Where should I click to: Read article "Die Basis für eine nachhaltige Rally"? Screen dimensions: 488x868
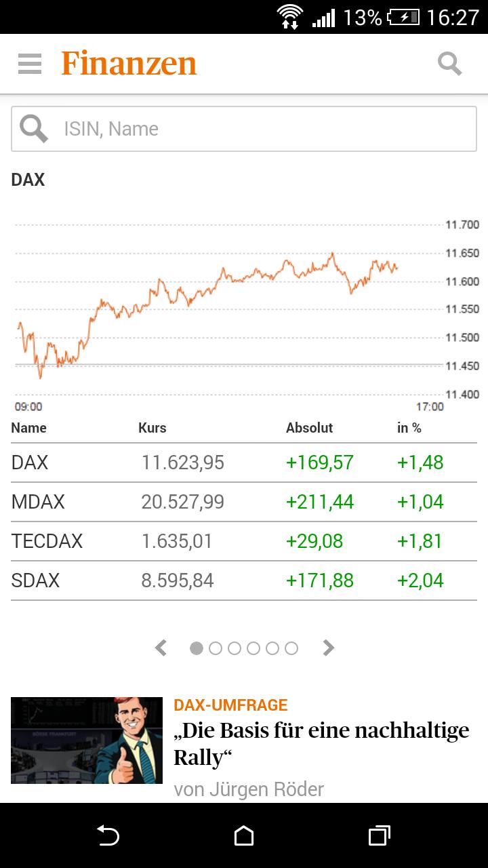click(x=321, y=743)
